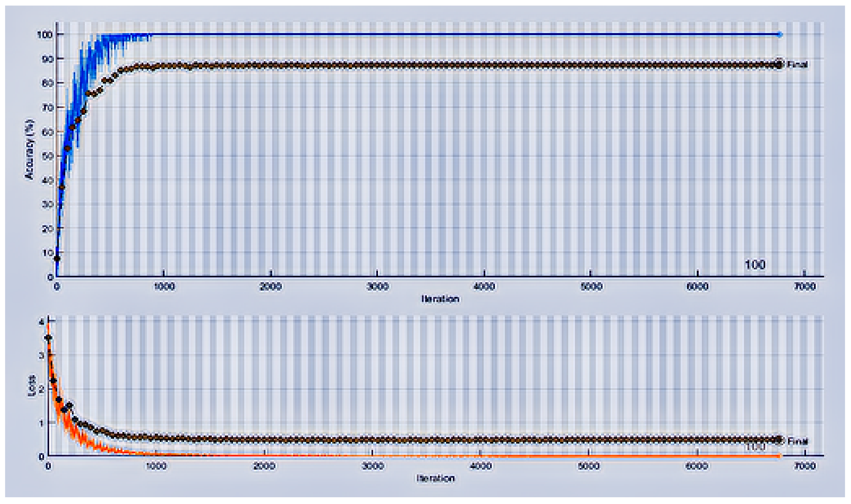Click the '1000' x-axis tick of the loss plot
The image size is (851, 504).
coord(157,466)
